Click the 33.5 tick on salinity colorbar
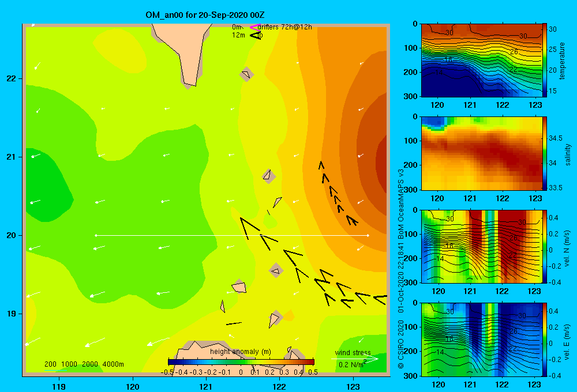 (x=555, y=187)
